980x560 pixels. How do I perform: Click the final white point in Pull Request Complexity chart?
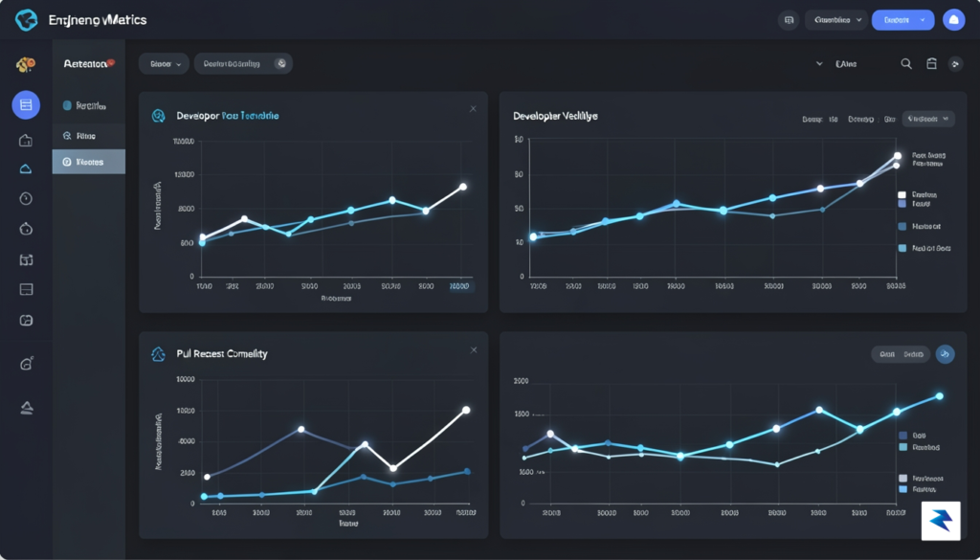pos(466,410)
